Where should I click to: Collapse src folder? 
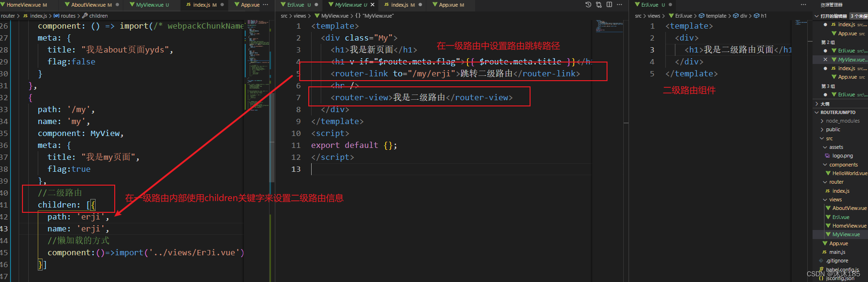840,138
